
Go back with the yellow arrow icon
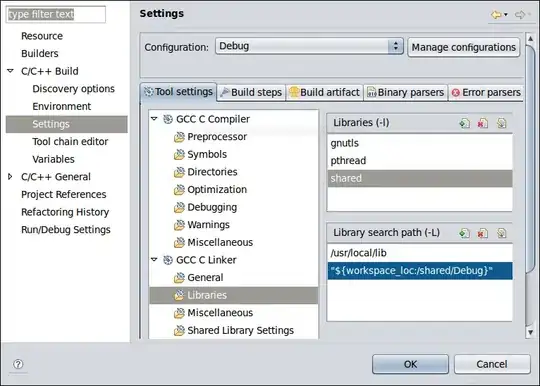(x=496, y=14)
